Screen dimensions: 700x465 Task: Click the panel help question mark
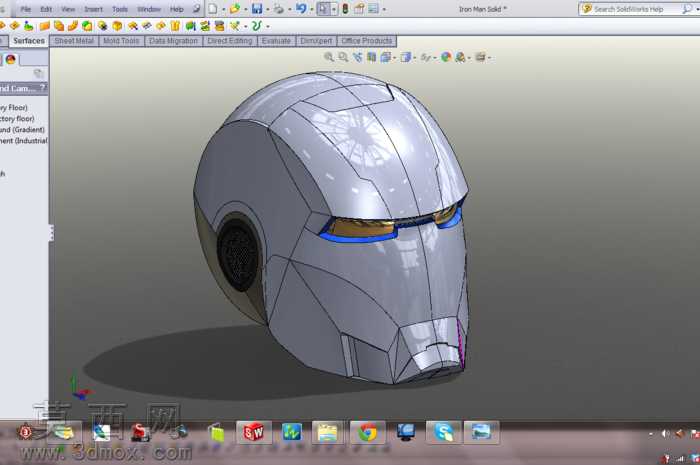[42, 87]
